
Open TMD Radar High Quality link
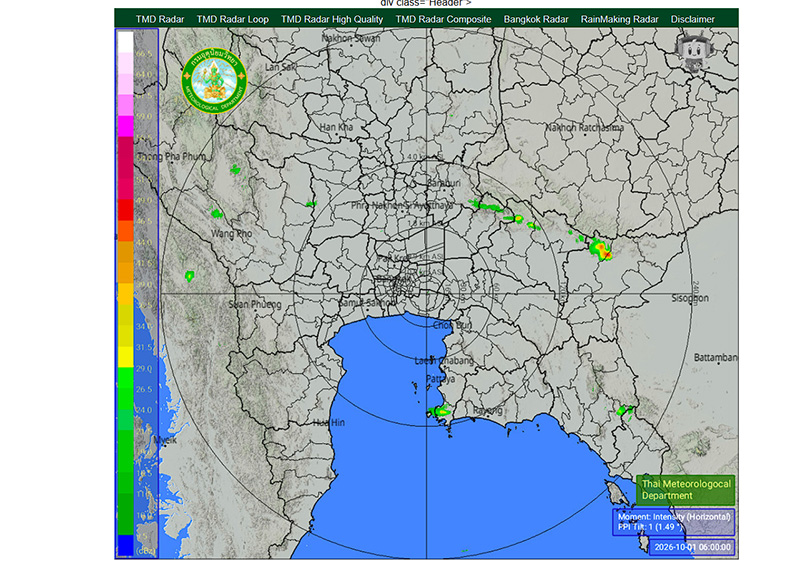[x=332, y=19]
